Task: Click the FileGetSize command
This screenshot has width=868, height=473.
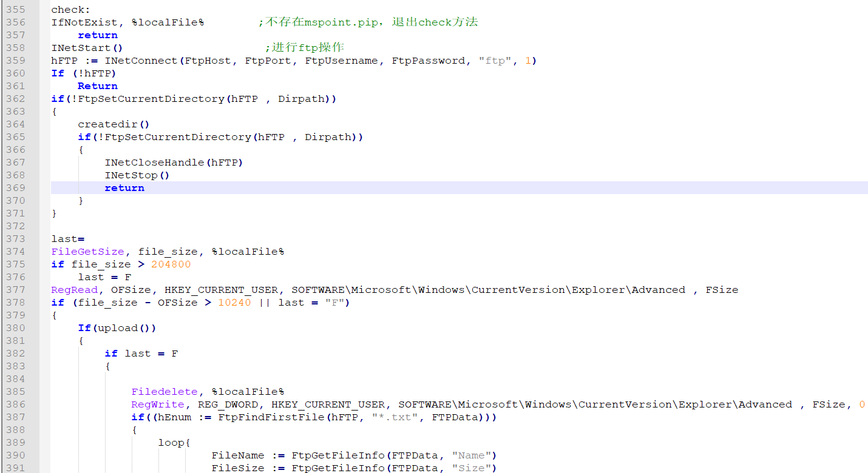Action: pos(87,252)
